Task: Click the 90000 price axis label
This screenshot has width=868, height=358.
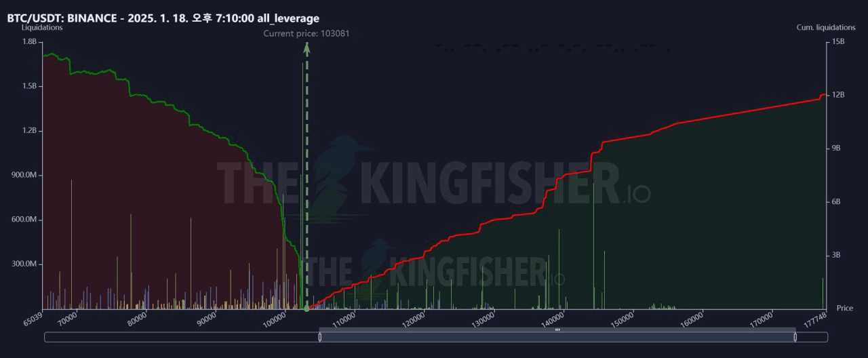Action: point(207,318)
